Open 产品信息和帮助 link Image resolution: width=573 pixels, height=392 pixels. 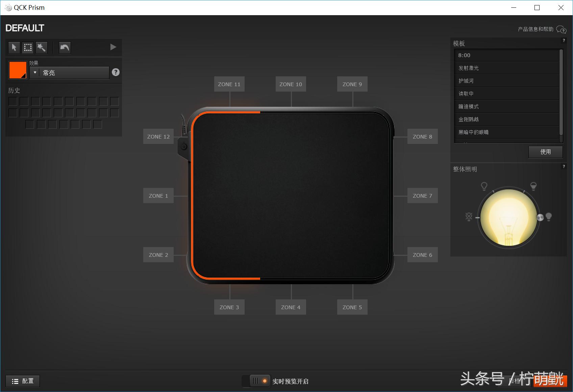click(x=535, y=29)
